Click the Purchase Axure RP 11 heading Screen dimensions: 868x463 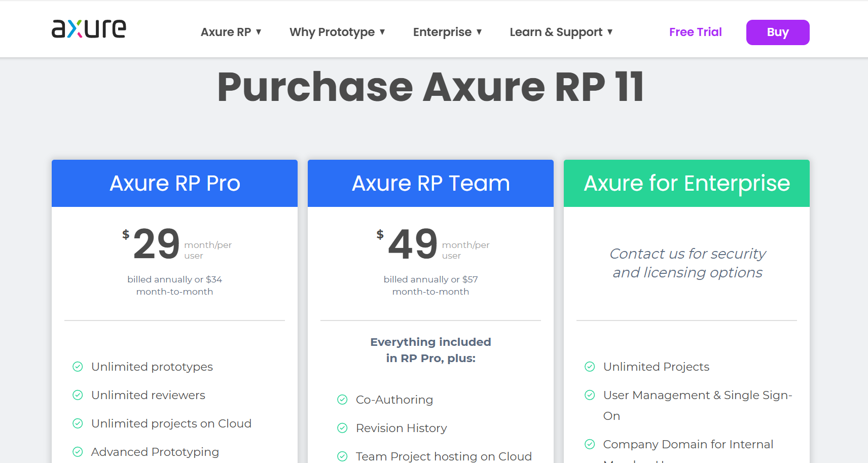tap(430, 87)
